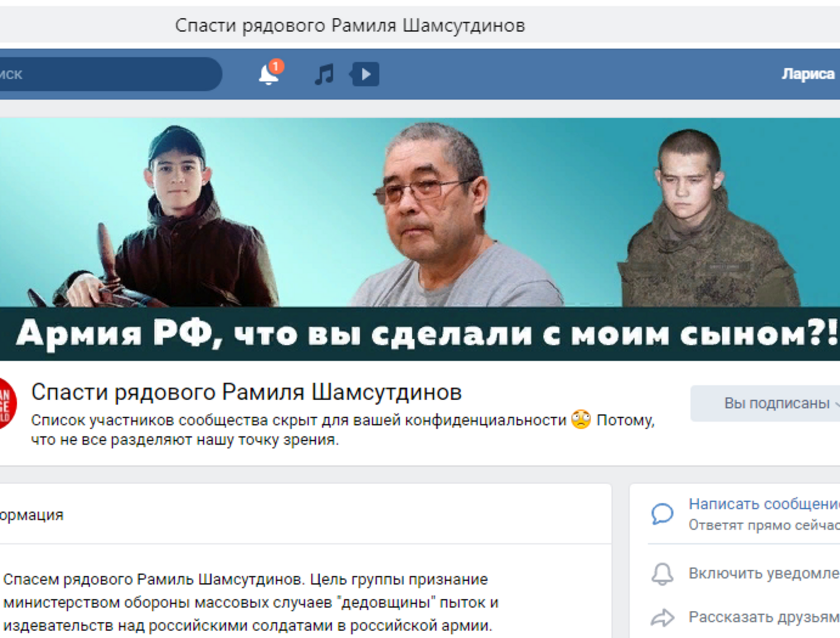840x638 pixels.
Task: Open the music note icon
Action: (x=324, y=75)
